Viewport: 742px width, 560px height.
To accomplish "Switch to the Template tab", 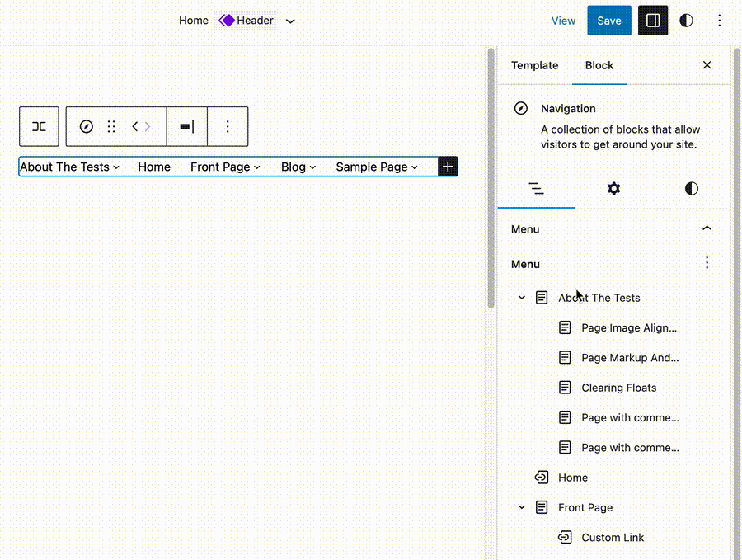I will (x=534, y=65).
